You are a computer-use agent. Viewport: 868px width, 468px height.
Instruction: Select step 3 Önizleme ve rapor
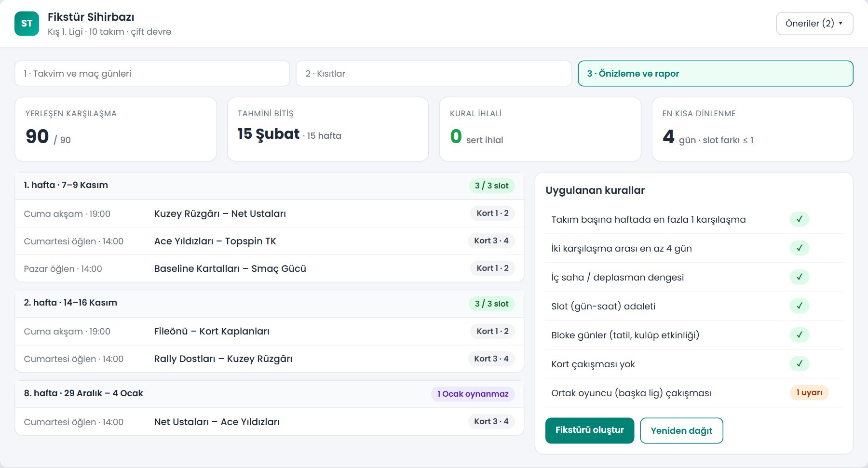click(716, 74)
